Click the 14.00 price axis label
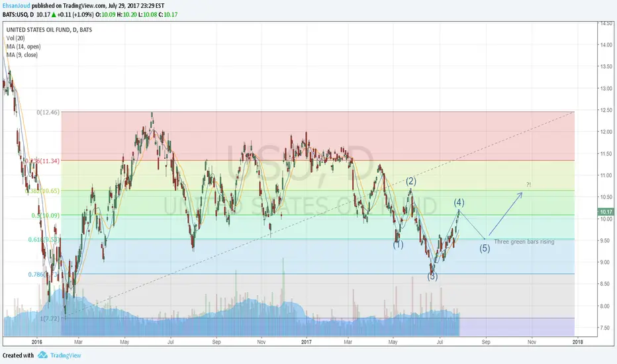Image resolution: width=617 pixels, height=364 pixels. 606,45
